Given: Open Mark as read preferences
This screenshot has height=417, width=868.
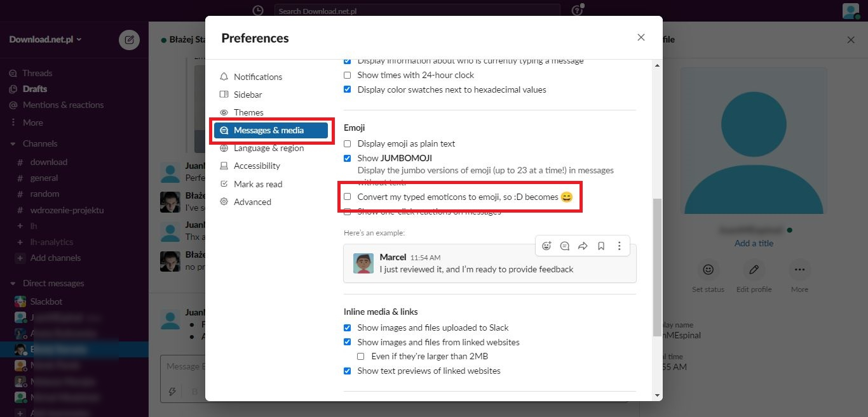Looking at the screenshot, I should tap(271, 184).
